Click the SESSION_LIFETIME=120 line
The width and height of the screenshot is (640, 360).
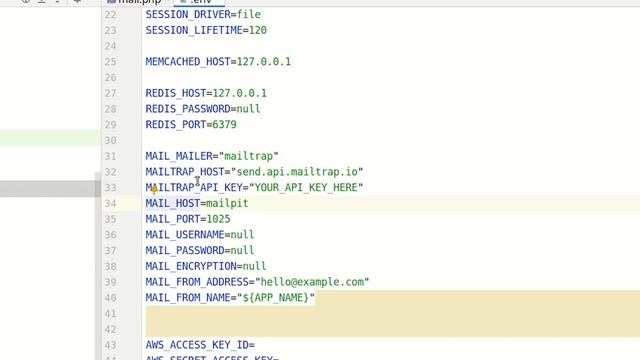pyautogui.click(x=206, y=30)
